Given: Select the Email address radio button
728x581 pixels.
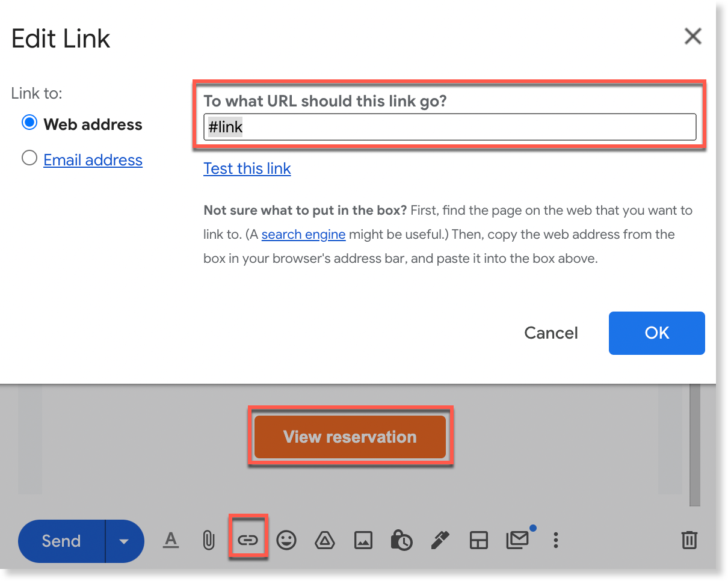Looking at the screenshot, I should click(29, 159).
